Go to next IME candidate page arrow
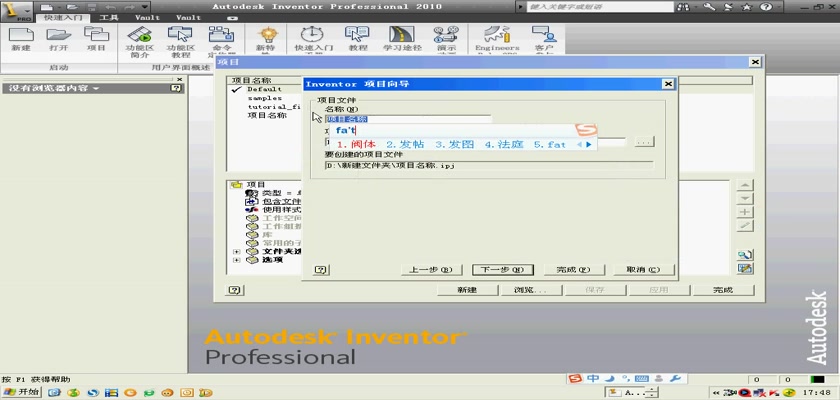 point(589,145)
